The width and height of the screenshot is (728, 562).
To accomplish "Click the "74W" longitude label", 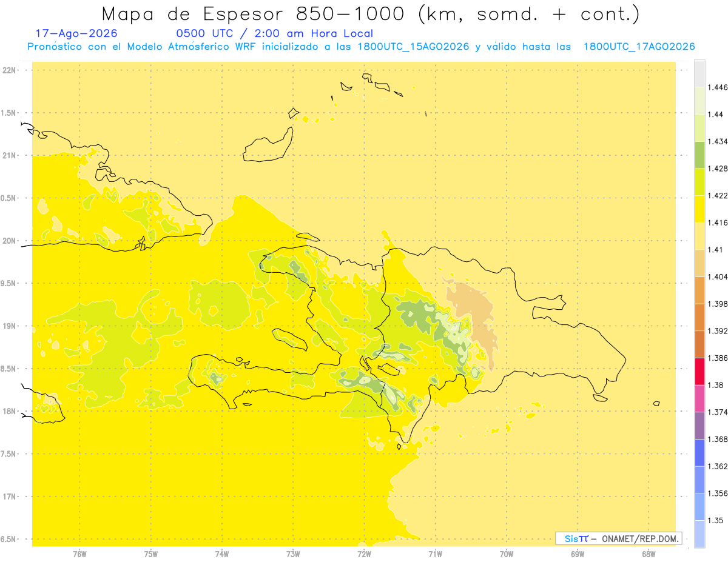I will [x=221, y=554].
